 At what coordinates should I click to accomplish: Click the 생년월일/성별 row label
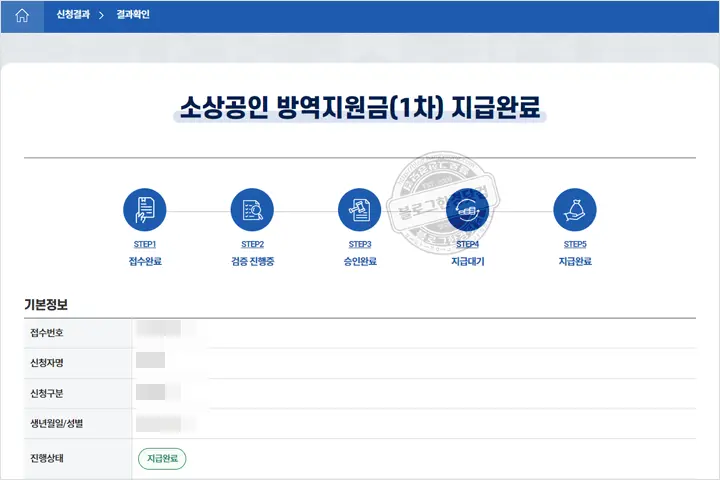point(57,424)
